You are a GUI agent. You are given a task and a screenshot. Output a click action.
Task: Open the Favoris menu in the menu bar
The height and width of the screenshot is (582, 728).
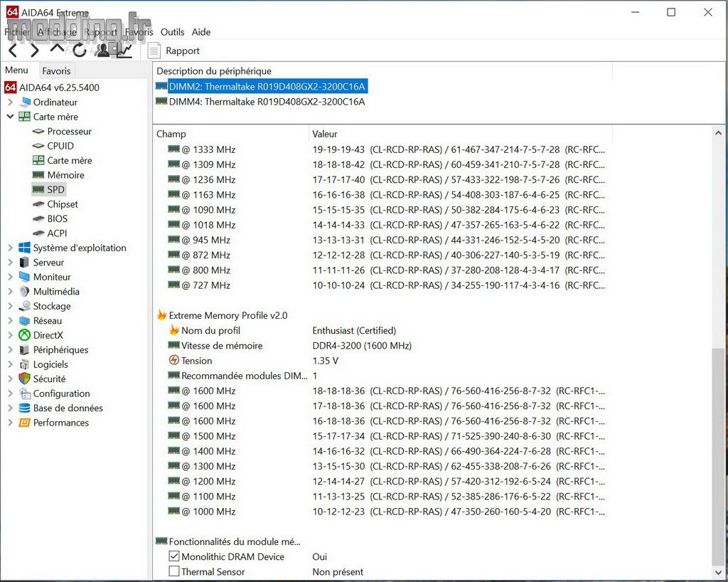139,32
